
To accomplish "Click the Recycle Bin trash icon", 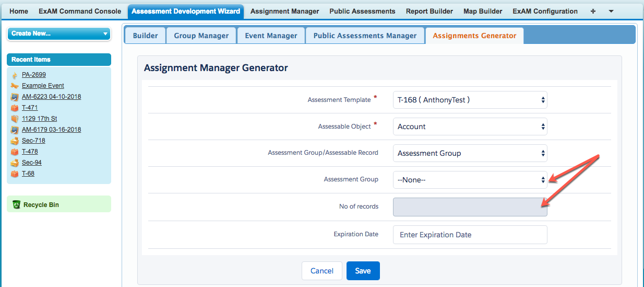I will [16, 205].
